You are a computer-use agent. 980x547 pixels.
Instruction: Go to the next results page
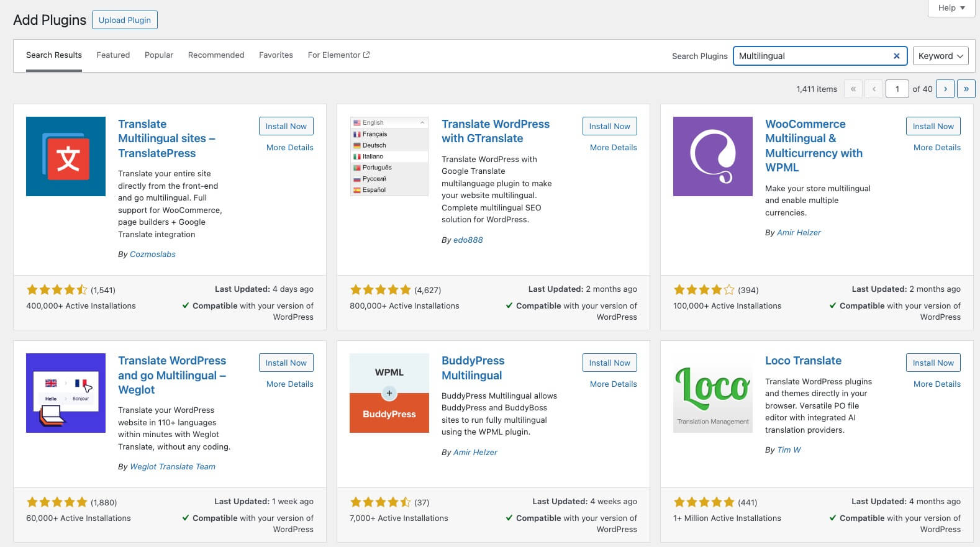pyautogui.click(x=945, y=89)
